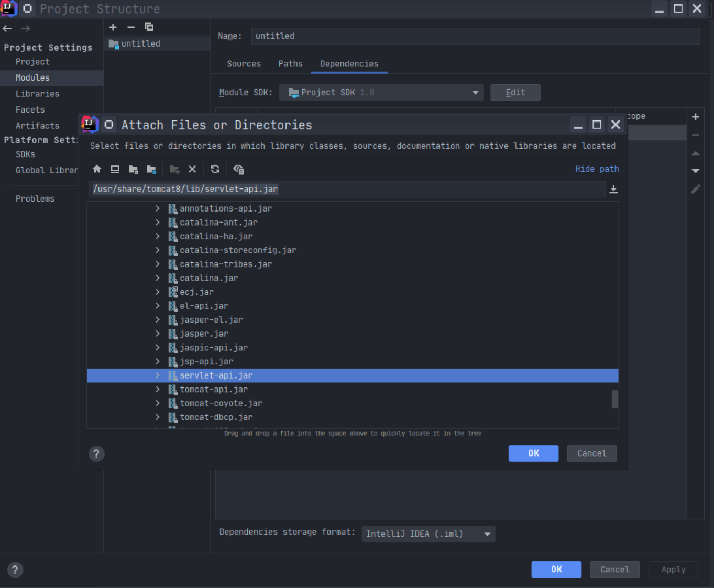Select catalina-storeconfig.jar in the tree
This screenshot has height=588, width=714.
tap(238, 250)
